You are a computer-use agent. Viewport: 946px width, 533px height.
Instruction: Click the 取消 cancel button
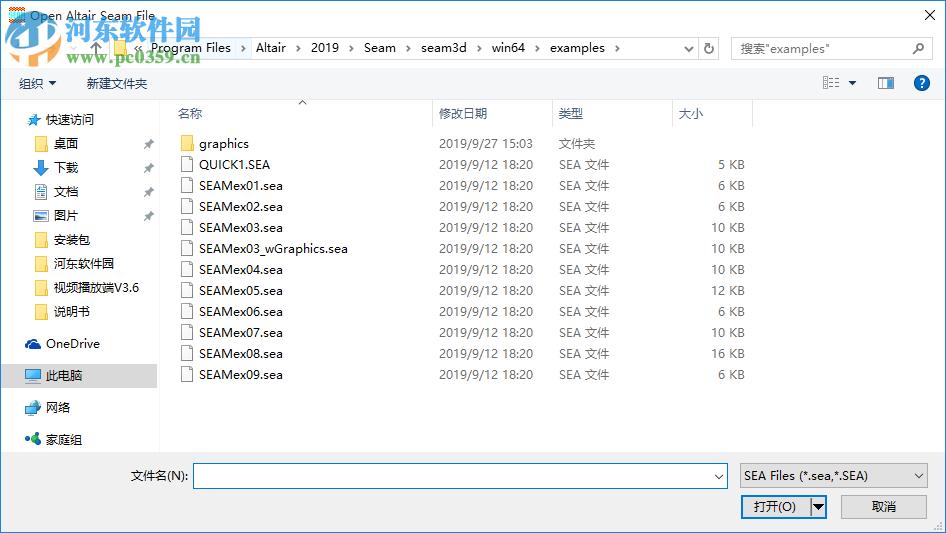coord(883,506)
